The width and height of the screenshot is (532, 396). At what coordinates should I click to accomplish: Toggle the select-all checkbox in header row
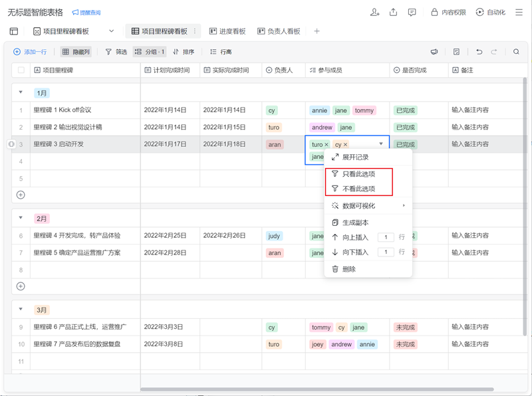[x=21, y=70]
